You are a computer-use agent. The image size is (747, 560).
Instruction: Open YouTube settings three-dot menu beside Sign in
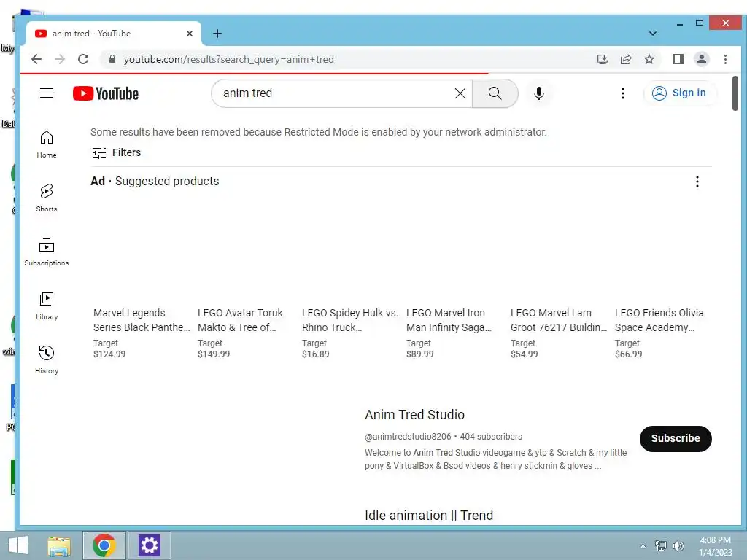(x=623, y=93)
